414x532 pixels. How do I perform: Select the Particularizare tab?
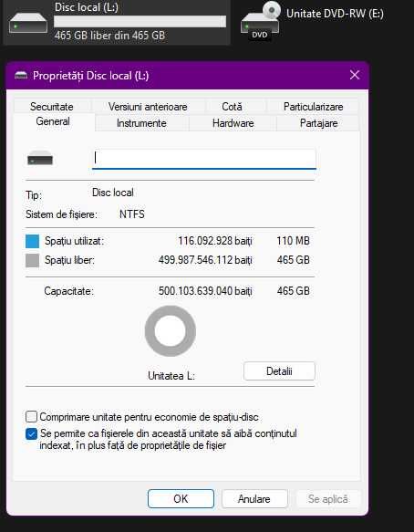pos(314,107)
